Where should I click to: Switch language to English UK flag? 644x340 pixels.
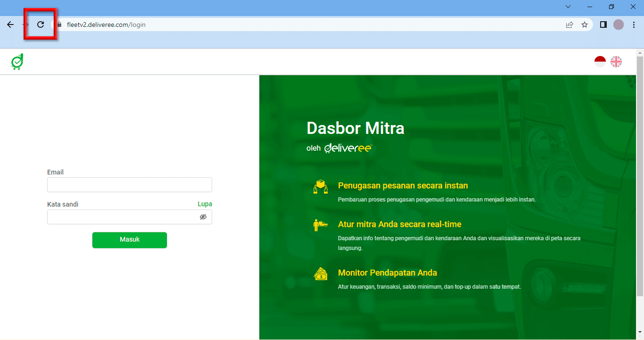(x=616, y=61)
